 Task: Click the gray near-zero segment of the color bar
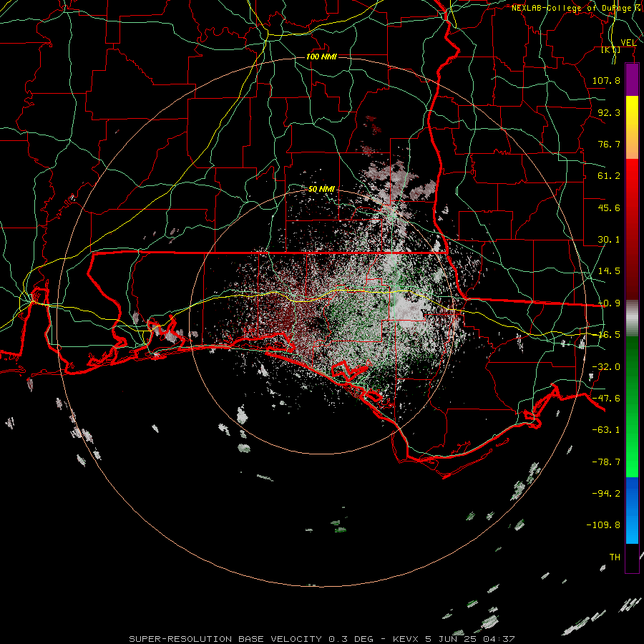pyautogui.click(x=632, y=318)
